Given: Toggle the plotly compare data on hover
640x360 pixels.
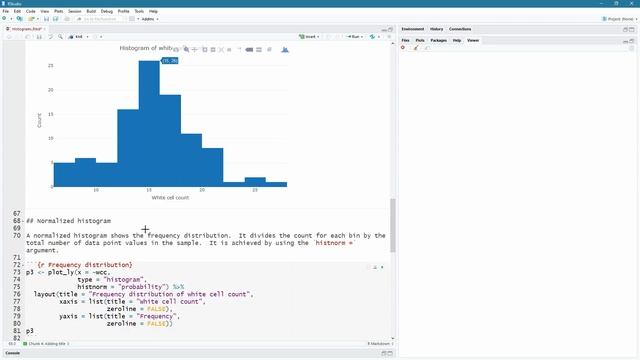Looking at the screenshot, I should (x=259, y=50).
